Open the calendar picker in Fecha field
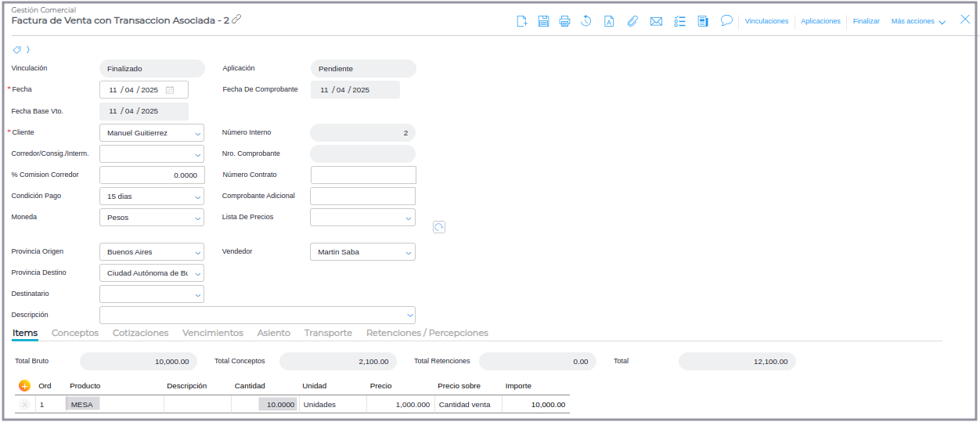The width and height of the screenshot is (980, 422). [x=170, y=90]
